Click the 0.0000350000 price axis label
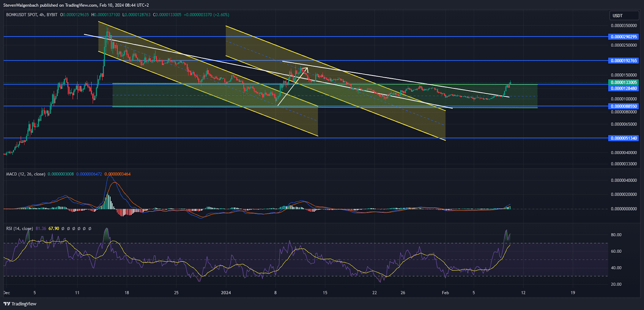 click(624, 25)
